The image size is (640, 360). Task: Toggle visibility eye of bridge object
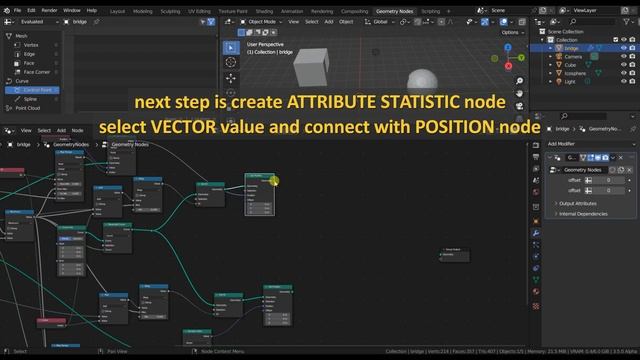pos(624,48)
